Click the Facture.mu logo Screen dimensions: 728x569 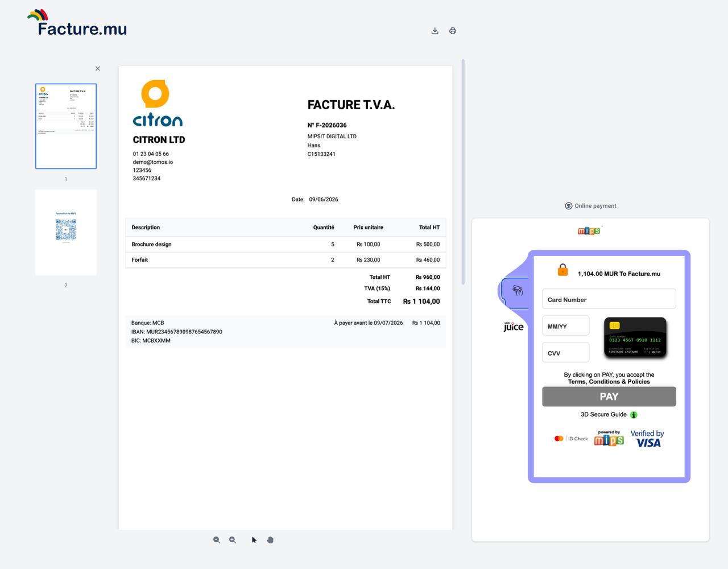77,23
